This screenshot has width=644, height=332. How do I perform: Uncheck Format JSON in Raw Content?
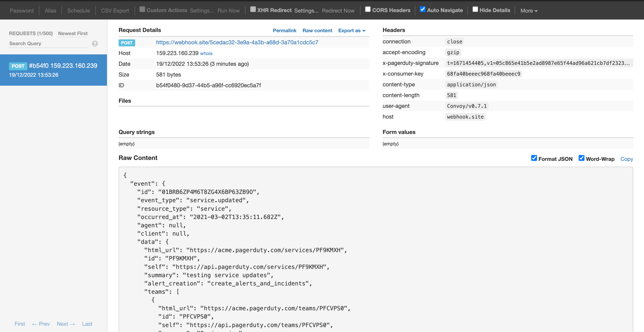tap(534, 158)
